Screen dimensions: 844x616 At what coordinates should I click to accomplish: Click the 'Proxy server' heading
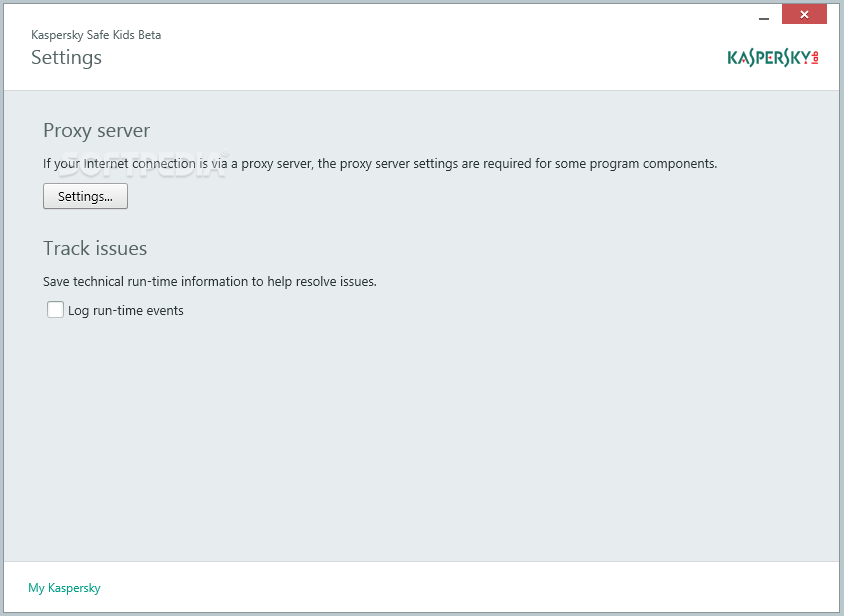[96, 131]
